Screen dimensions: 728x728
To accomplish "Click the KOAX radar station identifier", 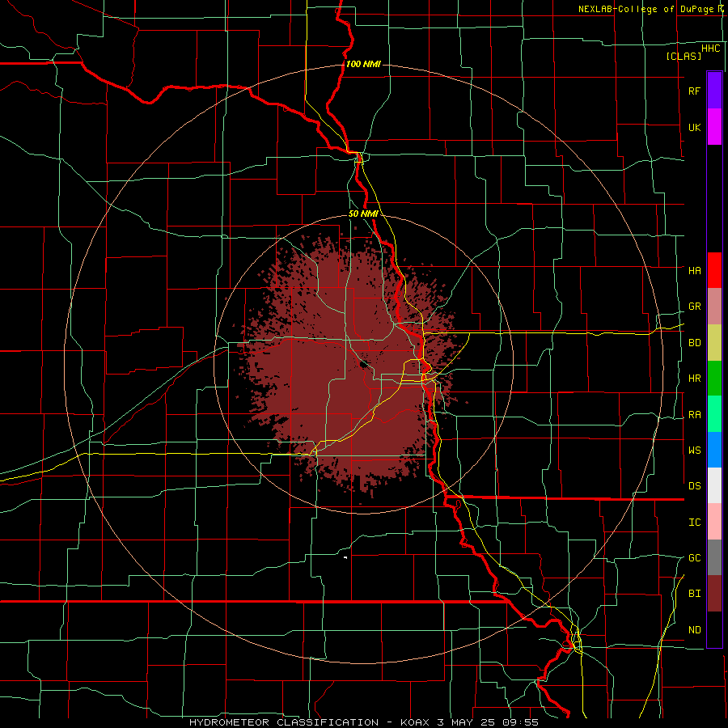I will pos(415,722).
